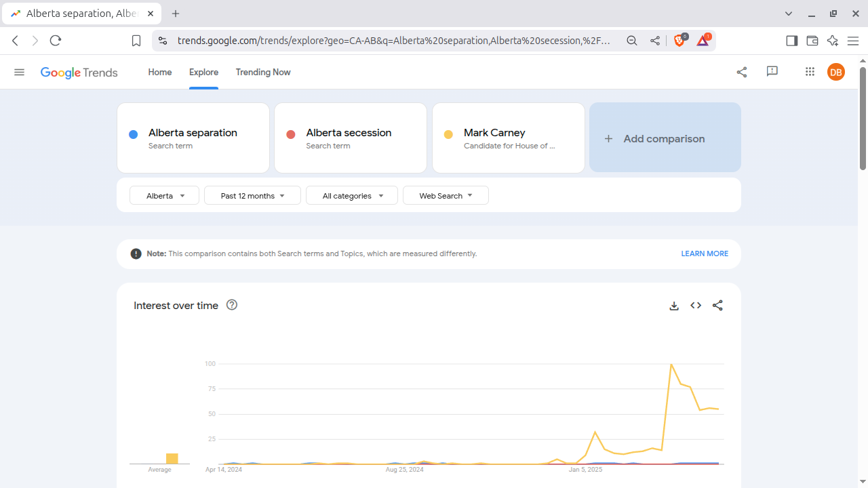Close the Alberta separation browser tab
Image resolution: width=868 pixels, height=488 pixels.
pyautogui.click(x=151, y=14)
